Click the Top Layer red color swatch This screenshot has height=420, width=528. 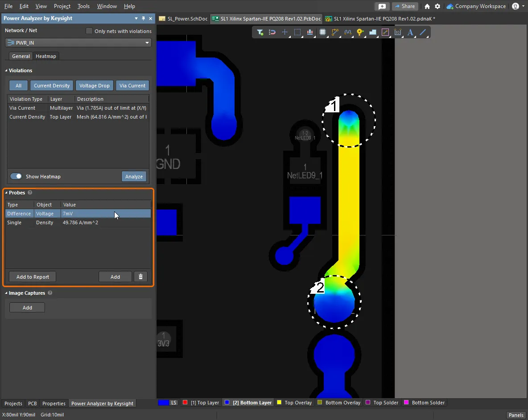(185, 403)
